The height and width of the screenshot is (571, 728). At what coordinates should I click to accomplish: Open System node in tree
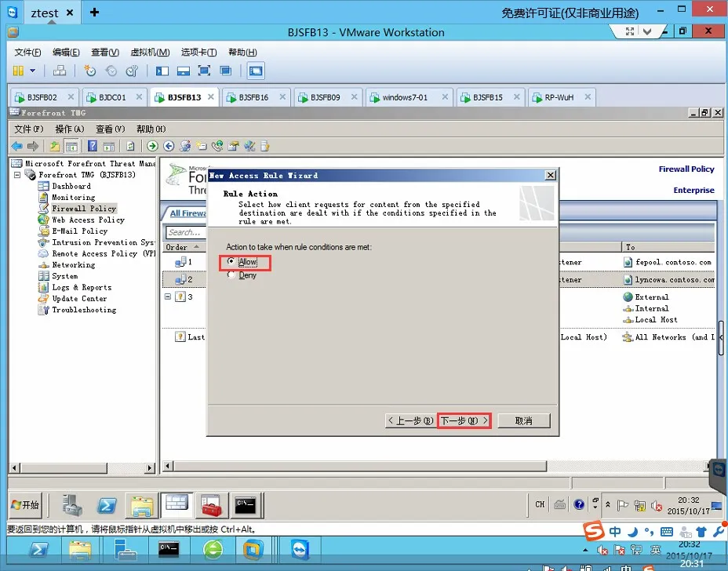pos(65,276)
